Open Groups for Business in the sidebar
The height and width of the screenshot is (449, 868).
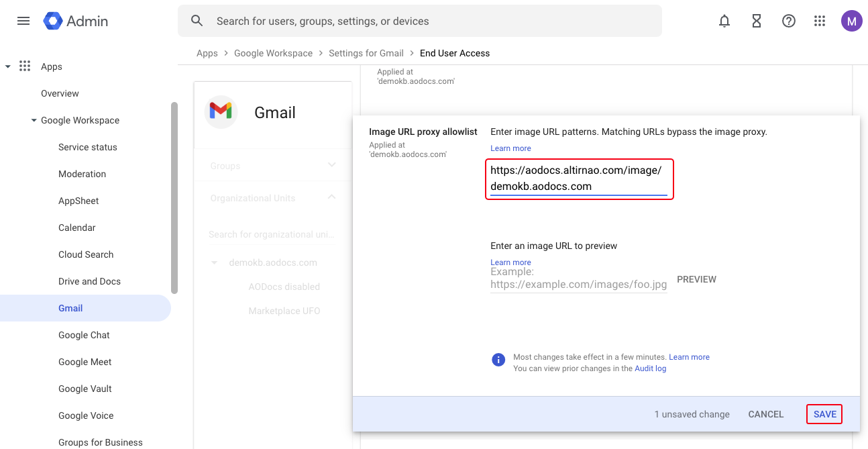point(101,442)
